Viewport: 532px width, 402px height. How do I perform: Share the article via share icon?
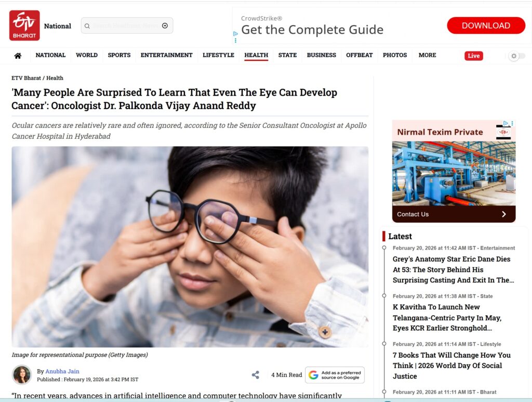tap(256, 375)
